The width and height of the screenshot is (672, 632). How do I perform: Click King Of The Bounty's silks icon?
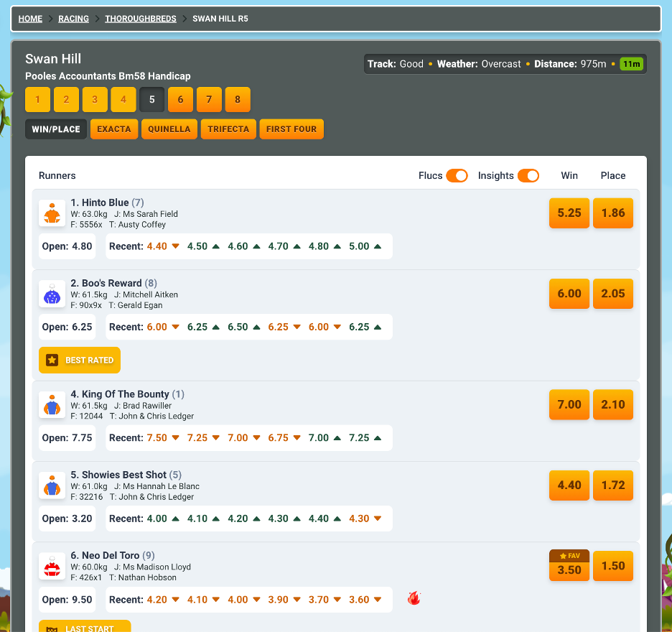click(x=52, y=404)
